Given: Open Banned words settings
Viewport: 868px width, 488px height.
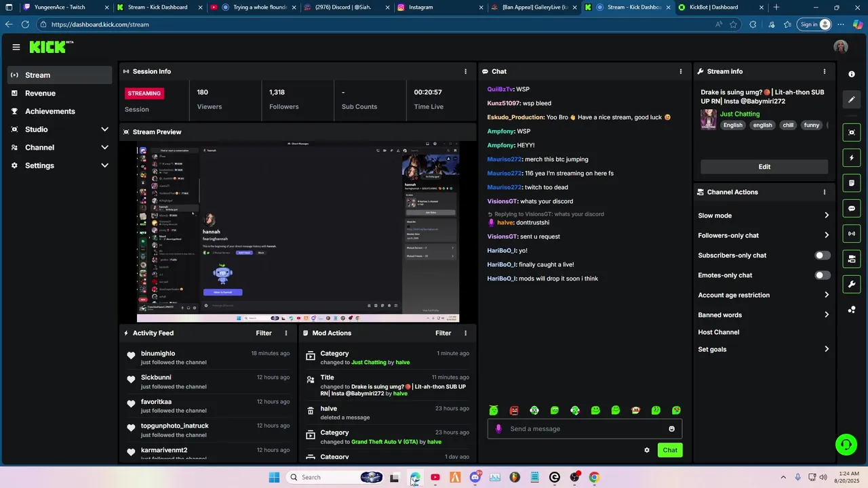Looking at the screenshot, I should (x=764, y=314).
